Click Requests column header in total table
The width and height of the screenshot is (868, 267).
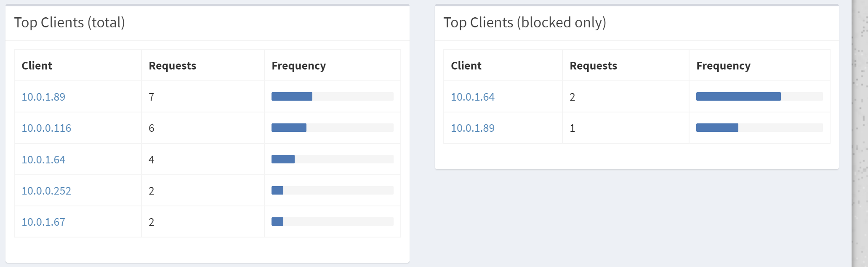(173, 66)
